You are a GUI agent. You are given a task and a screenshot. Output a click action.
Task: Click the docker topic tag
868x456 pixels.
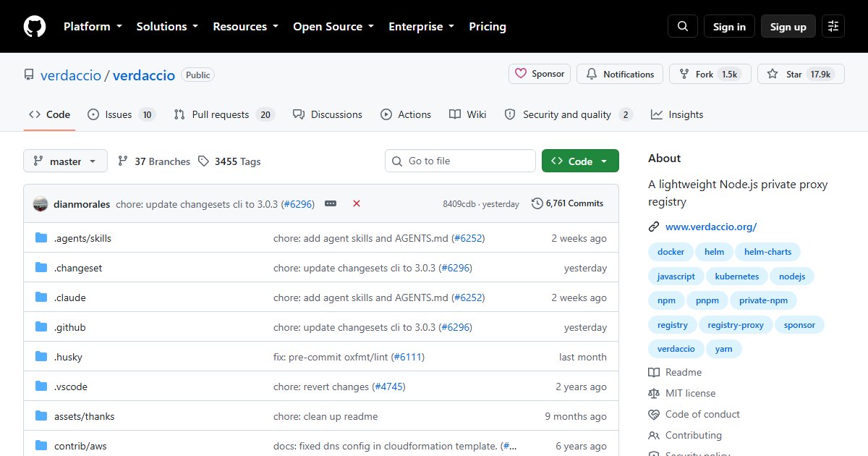(671, 252)
